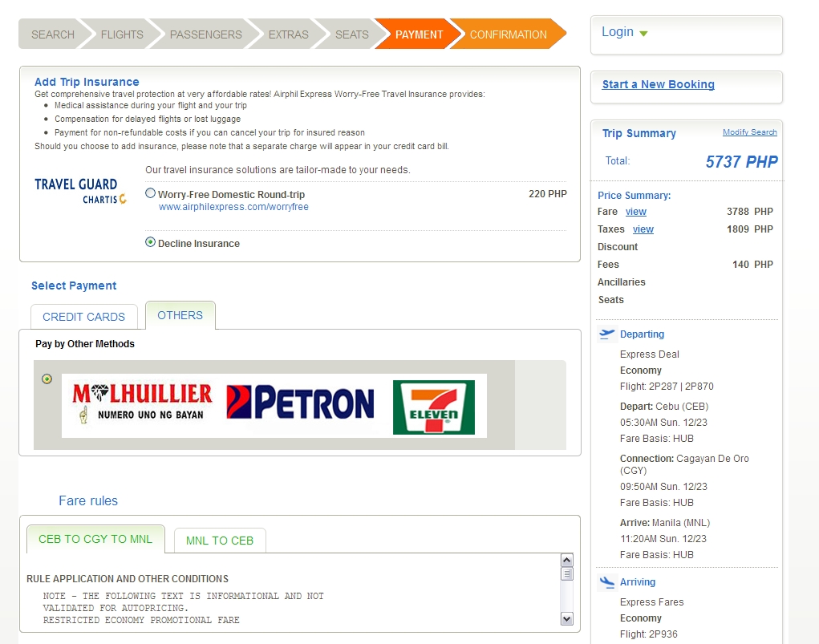Click the Express Fares label under Arriving
The height and width of the screenshot is (644, 819).
coord(652,602)
